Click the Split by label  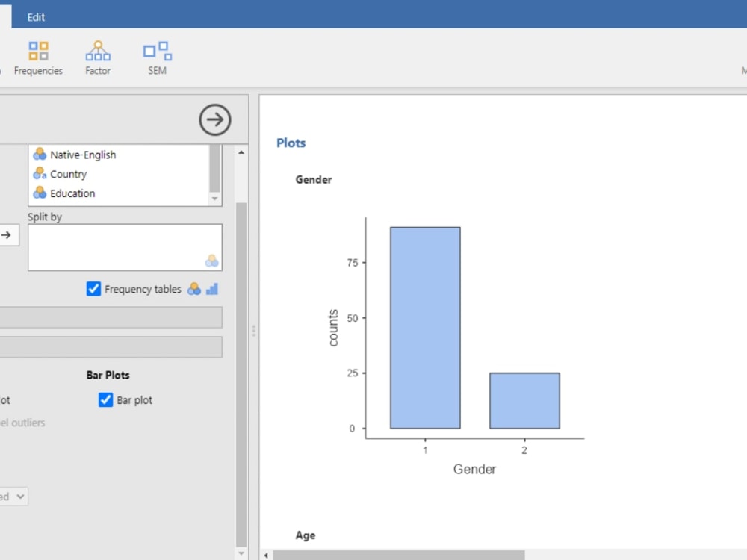coord(45,217)
